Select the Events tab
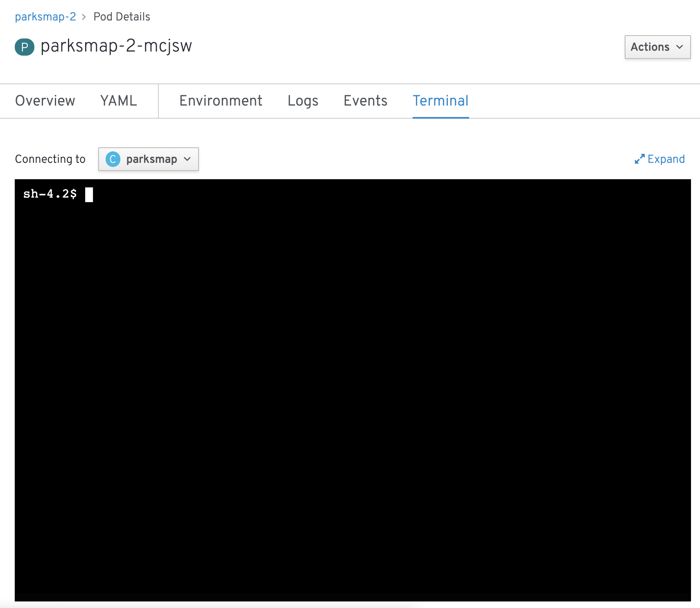This screenshot has width=700, height=608. pos(365,101)
